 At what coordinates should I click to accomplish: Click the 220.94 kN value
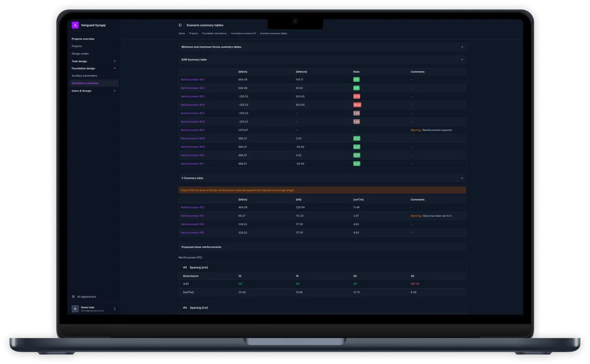(300, 207)
